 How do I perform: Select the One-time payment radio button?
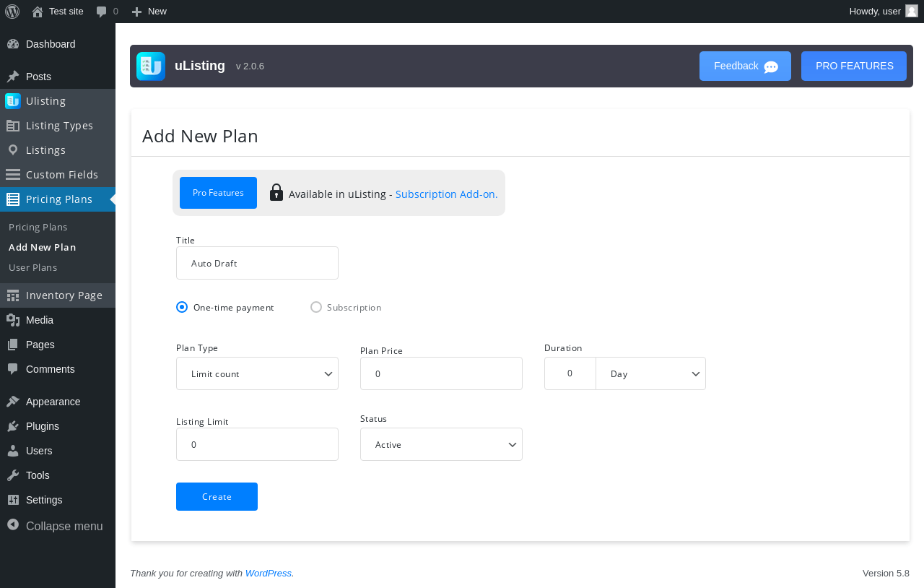click(182, 307)
